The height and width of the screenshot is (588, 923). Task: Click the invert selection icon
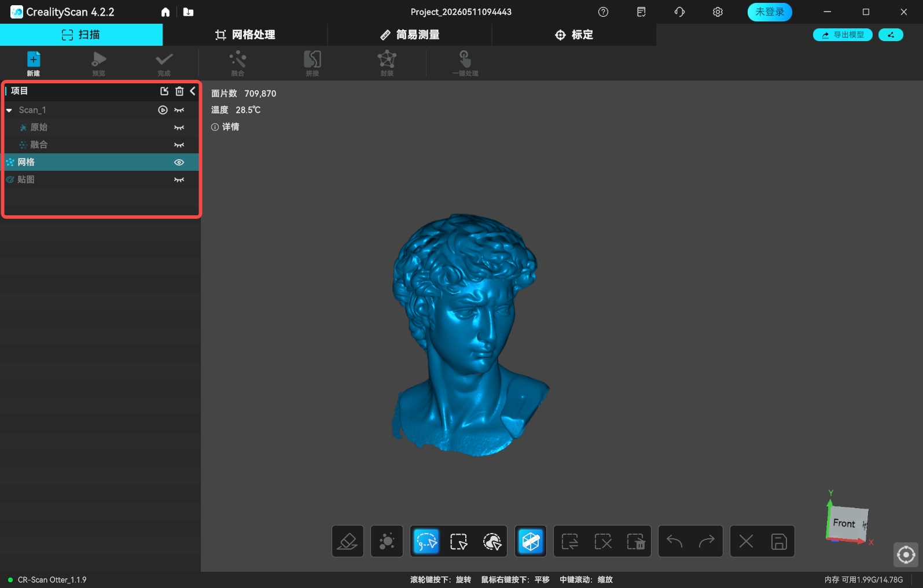(570, 541)
